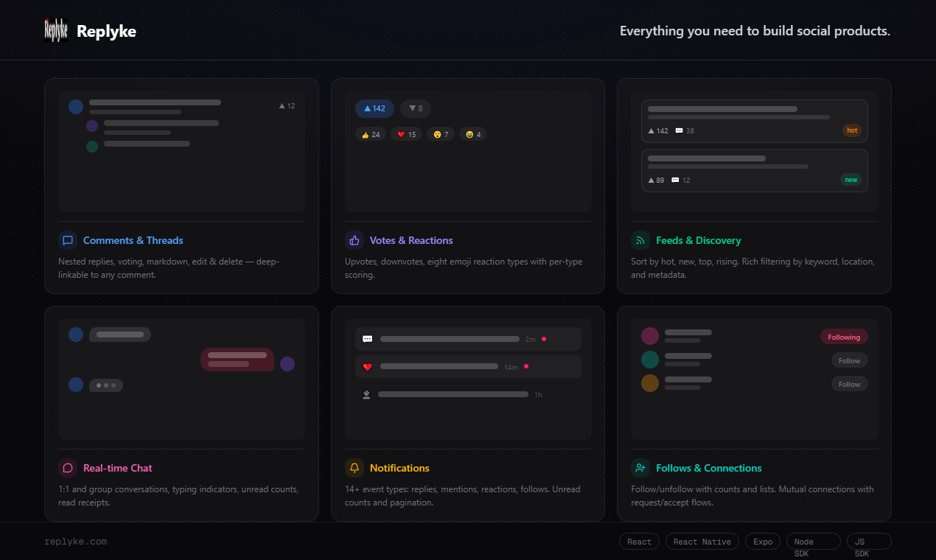
Task: Open the replyke.com link
Action: pyautogui.click(x=75, y=541)
